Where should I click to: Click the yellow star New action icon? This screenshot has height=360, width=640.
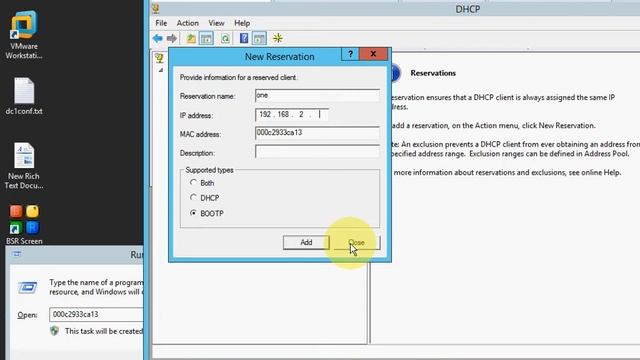[278, 38]
